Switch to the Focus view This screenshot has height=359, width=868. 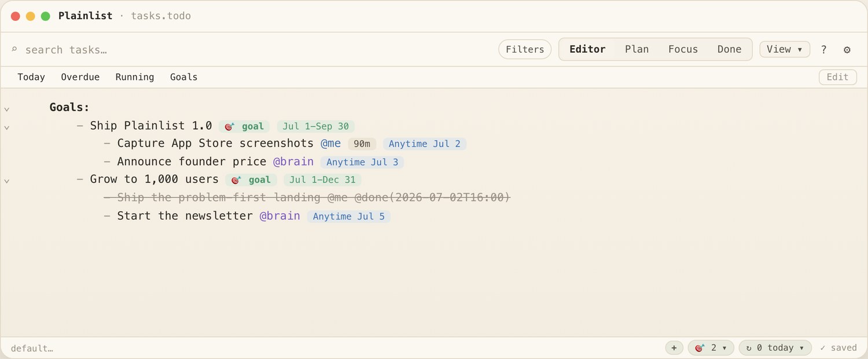tap(683, 49)
